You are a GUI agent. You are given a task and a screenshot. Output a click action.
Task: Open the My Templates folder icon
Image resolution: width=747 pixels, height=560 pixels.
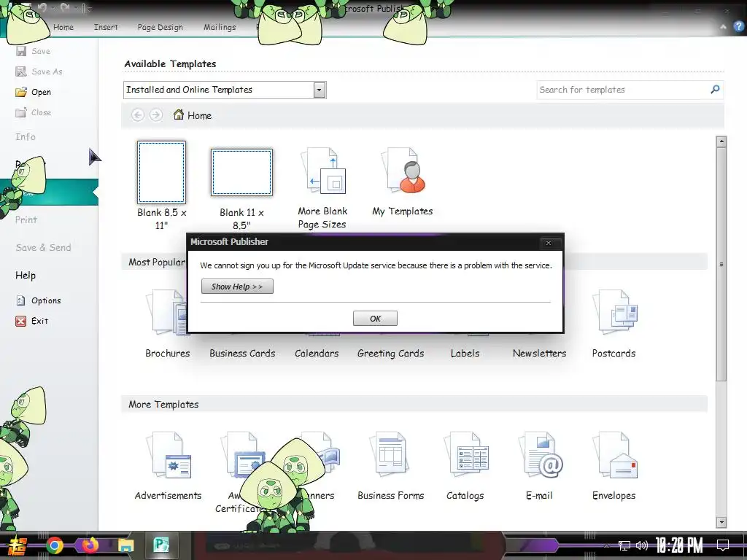tap(403, 171)
